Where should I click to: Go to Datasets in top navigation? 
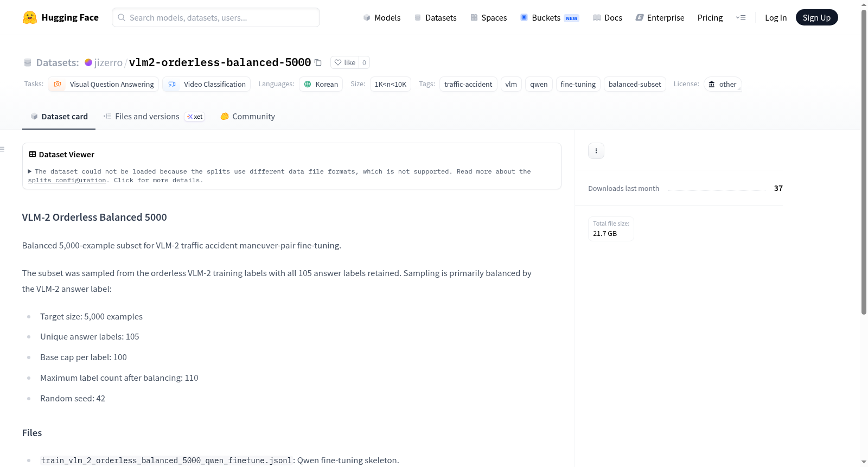click(436, 17)
